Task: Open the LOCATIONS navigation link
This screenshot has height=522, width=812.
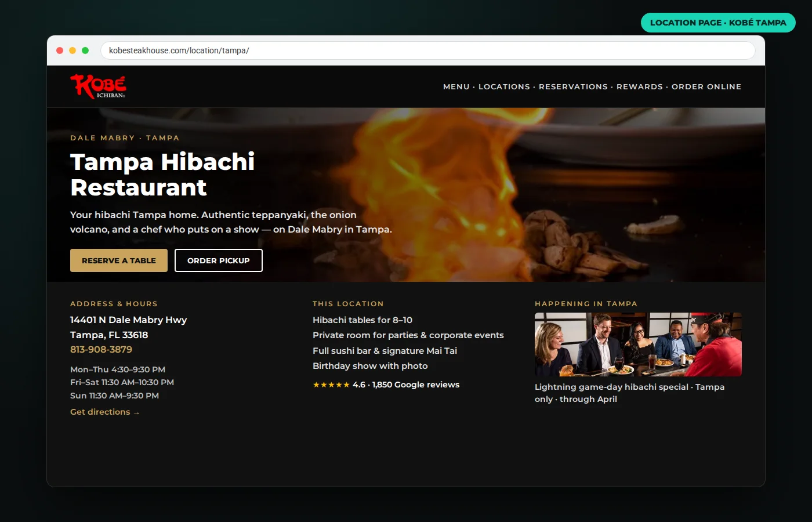Action: pos(504,86)
